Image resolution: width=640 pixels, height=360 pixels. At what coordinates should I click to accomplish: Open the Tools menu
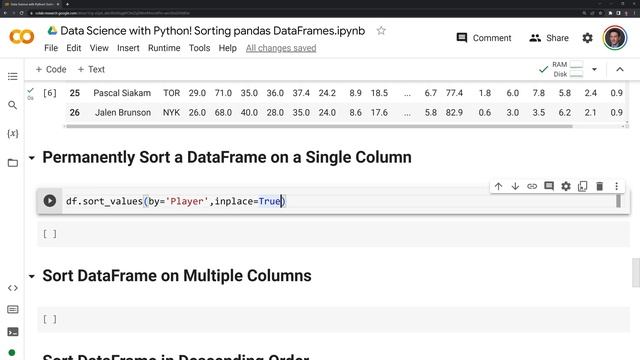(199, 48)
